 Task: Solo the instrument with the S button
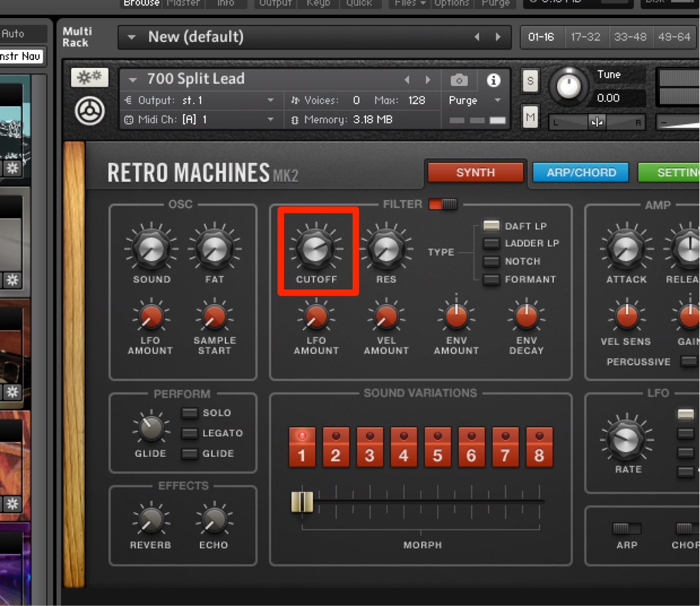530,81
